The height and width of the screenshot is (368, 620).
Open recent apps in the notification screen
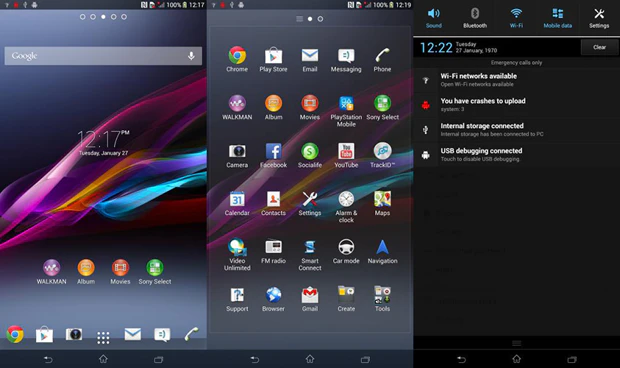coord(572,359)
